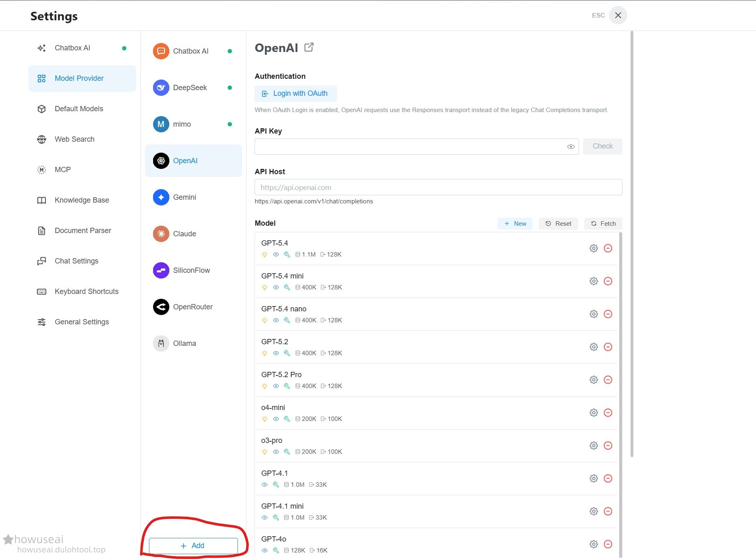Toggle API key visibility eye icon
Viewport: 756px width, 559px height.
(x=571, y=147)
